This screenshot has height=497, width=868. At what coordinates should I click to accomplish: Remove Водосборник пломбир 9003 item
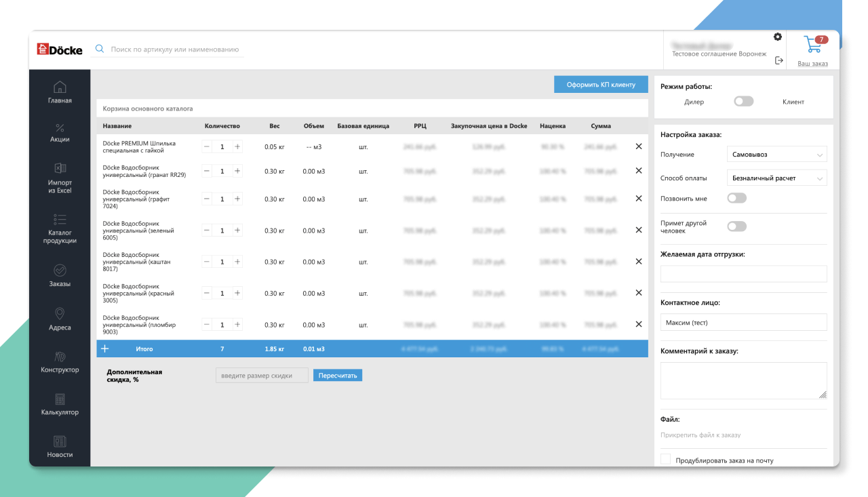tap(638, 324)
